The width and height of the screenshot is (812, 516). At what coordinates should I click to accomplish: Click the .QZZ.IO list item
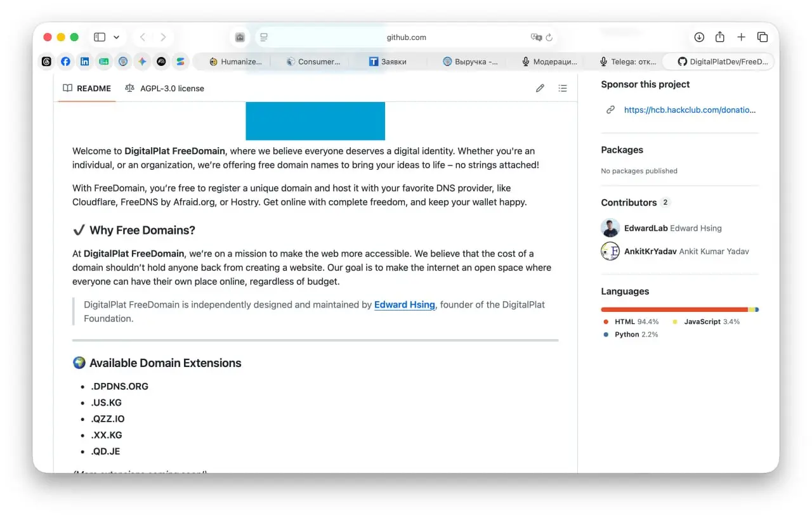point(108,419)
